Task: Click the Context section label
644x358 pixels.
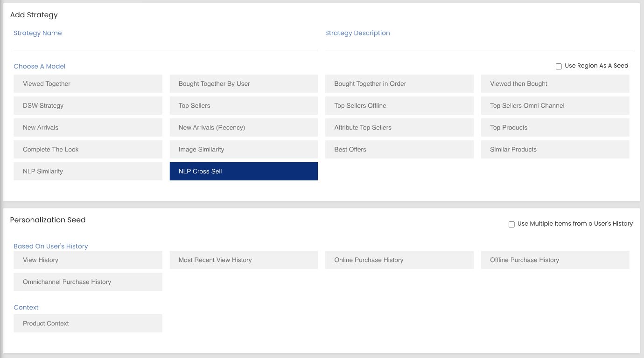Action: (26, 307)
